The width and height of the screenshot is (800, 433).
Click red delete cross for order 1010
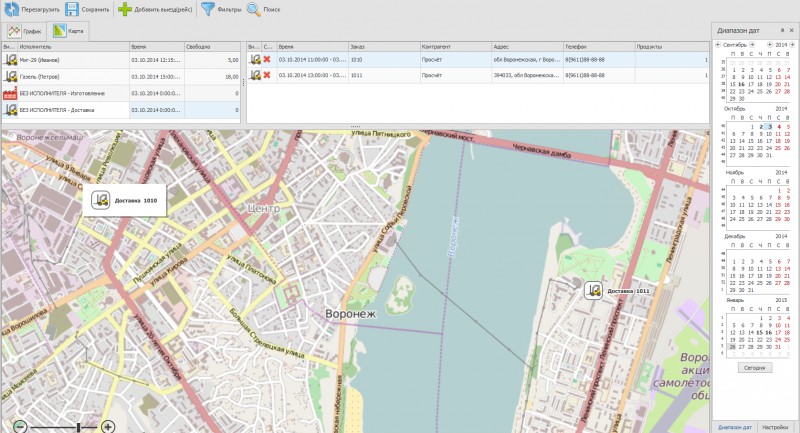coord(267,60)
